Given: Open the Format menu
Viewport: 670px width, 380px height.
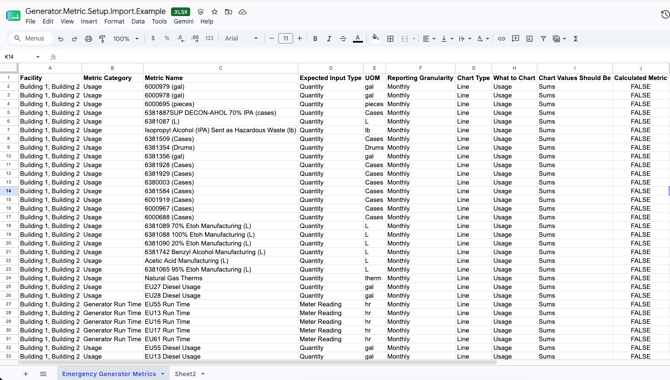Looking at the screenshot, I should 114,21.
